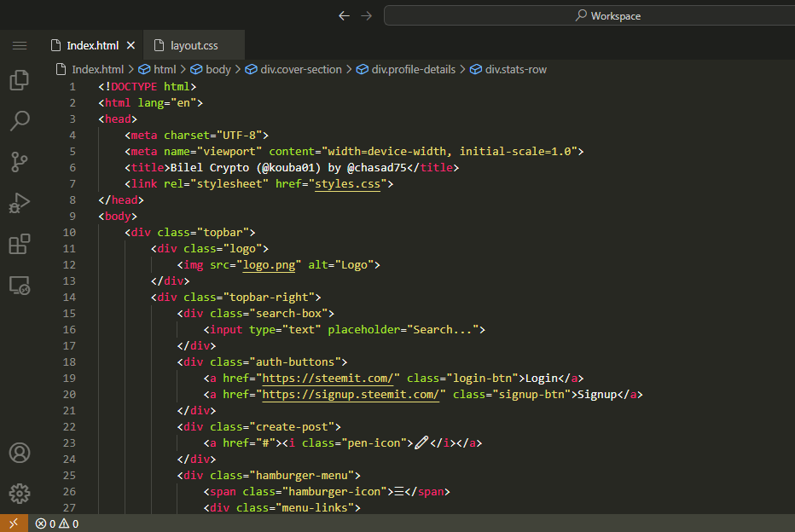The image size is (795, 532).
Task: Click 'topbar' class value on line 10
Action: coord(223,233)
